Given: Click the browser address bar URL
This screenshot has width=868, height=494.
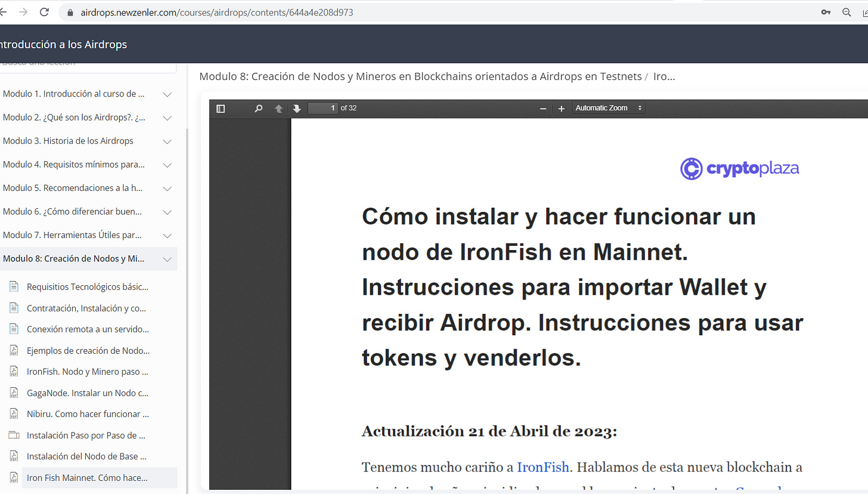Looking at the screenshot, I should pos(217,12).
